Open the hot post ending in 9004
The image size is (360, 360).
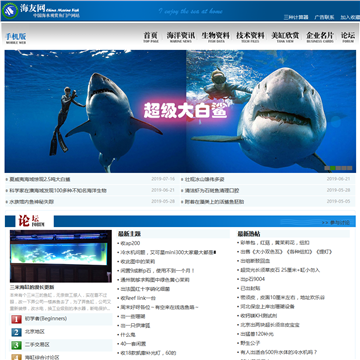click(x=253, y=279)
